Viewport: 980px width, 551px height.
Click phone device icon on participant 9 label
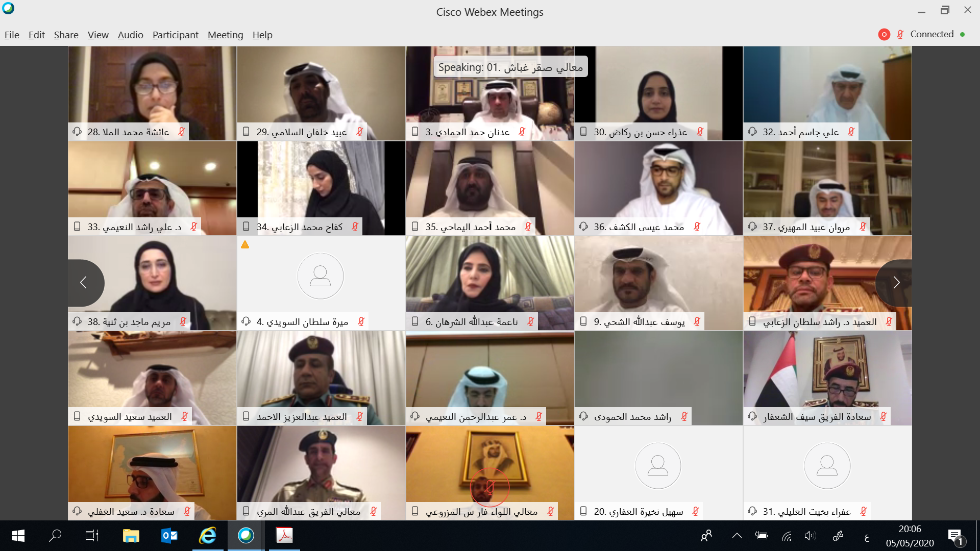pyautogui.click(x=583, y=321)
